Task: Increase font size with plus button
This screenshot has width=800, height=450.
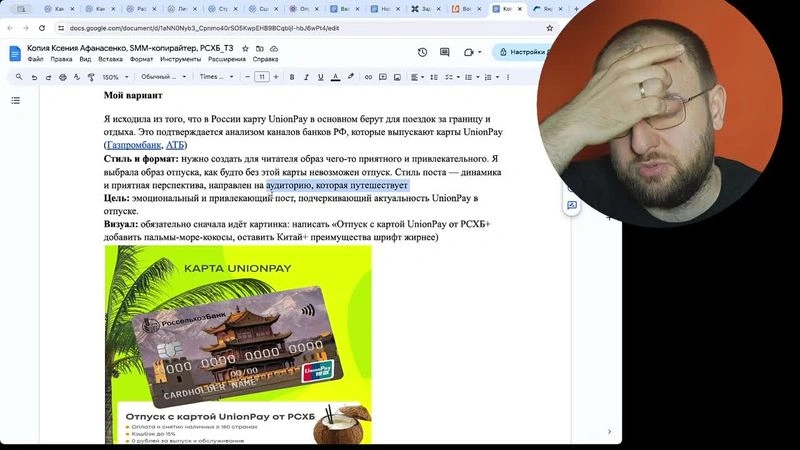Action: point(276,77)
